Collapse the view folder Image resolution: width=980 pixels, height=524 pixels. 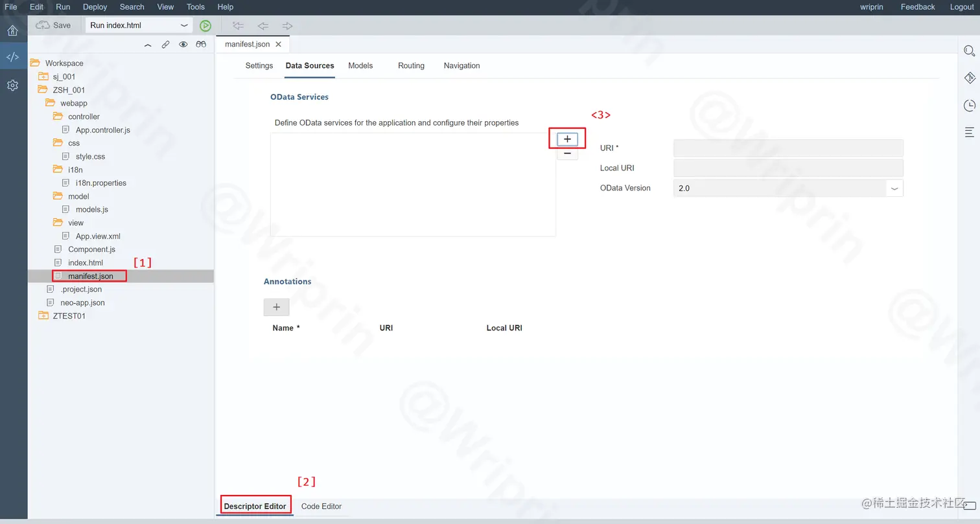[x=58, y=223]
